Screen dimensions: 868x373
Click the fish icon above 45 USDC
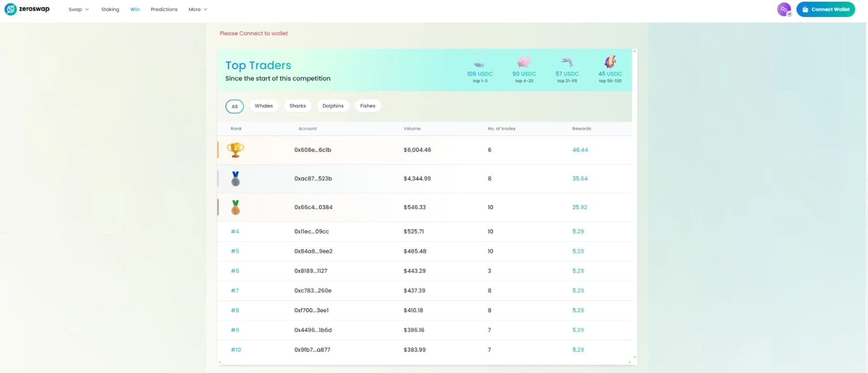[610, 62]
